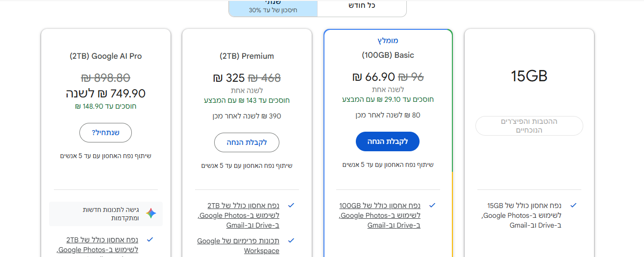Screen dimensions: 644x257
Task: Open the 100GB total storage link in Basic
Action: coord(380,215)
